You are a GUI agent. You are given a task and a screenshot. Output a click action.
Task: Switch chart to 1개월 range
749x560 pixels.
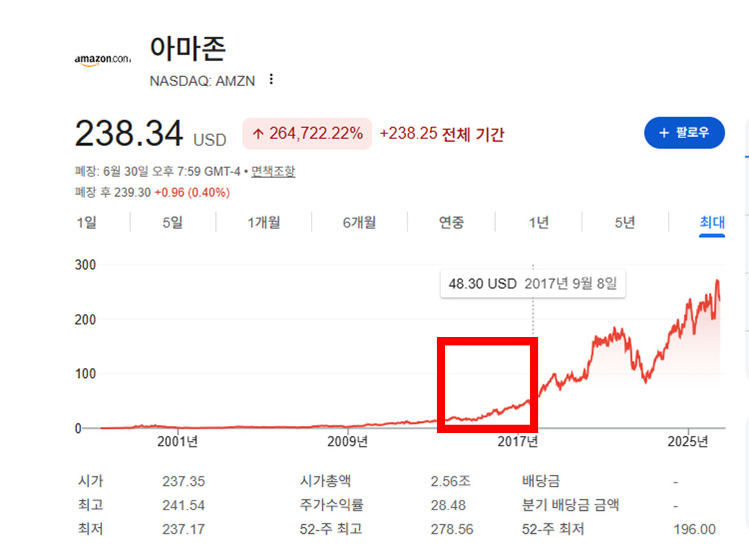264,222
